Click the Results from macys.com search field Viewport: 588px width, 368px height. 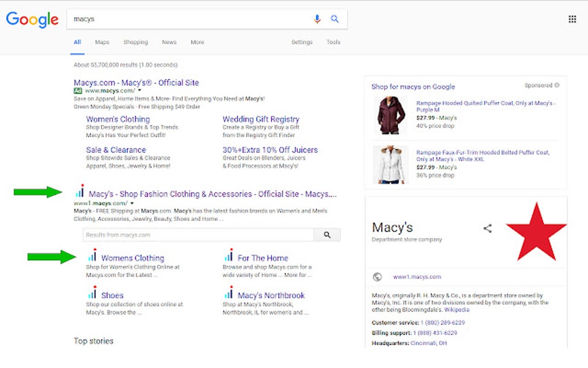[198, 235]
